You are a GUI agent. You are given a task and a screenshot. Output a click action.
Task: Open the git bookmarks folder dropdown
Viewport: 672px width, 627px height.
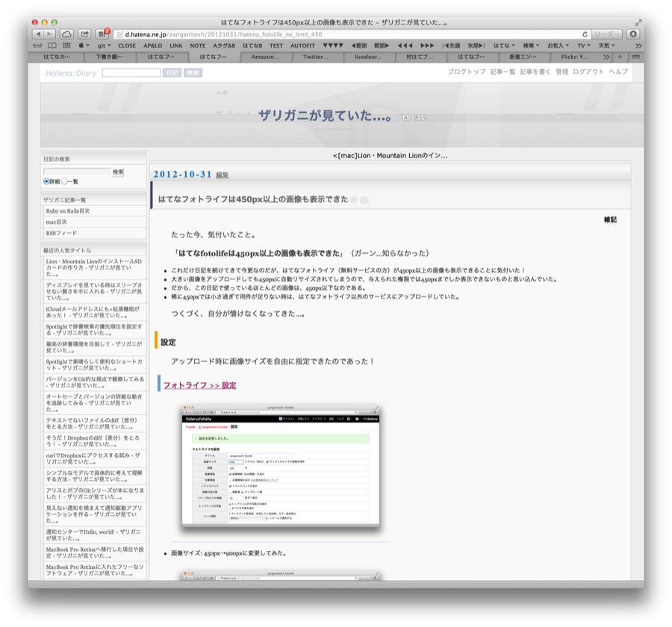(x=104, y=46)
